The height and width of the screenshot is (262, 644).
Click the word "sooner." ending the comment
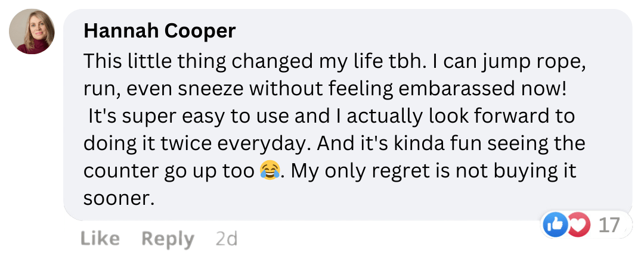click(119, 198)
